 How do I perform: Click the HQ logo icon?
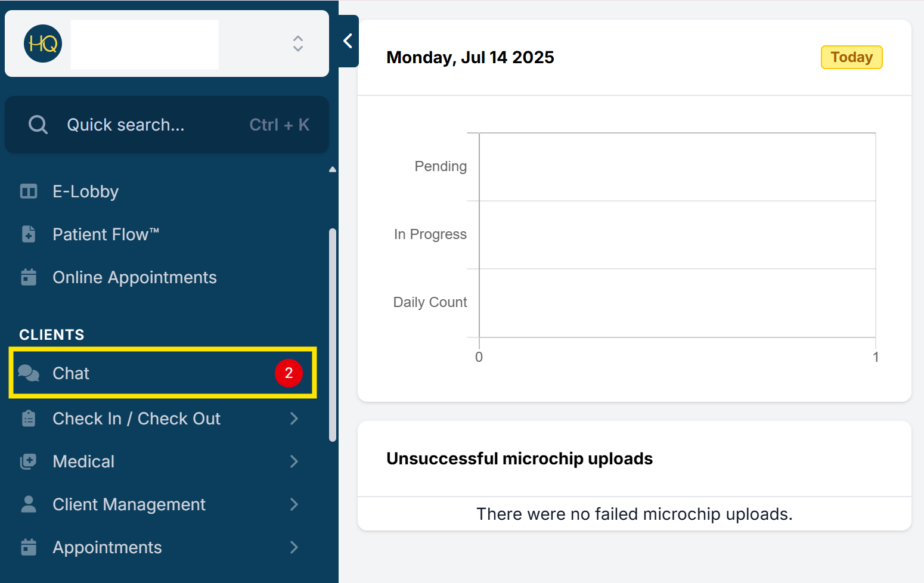[43, 44]
